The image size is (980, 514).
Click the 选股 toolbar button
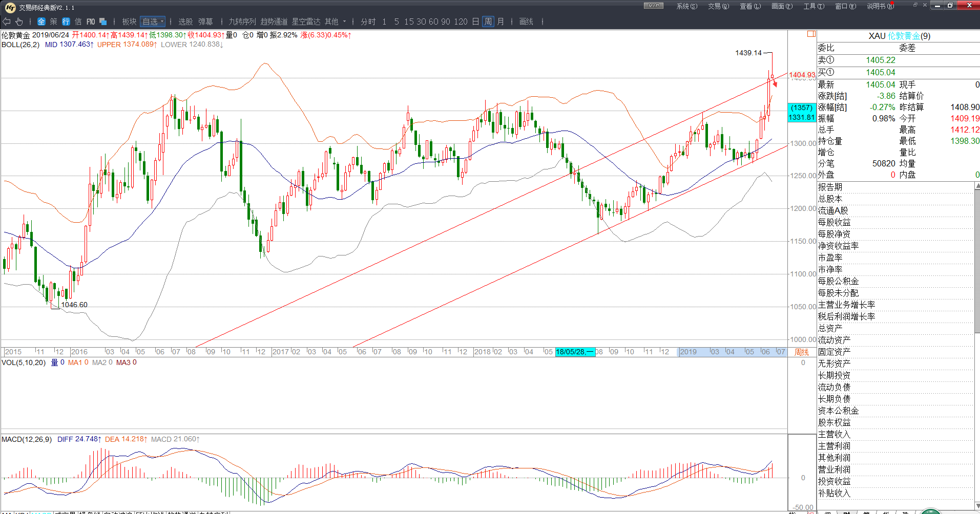point(185,22)
